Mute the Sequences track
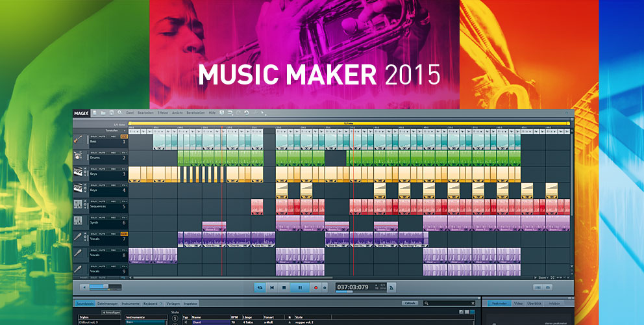644x325 pixels. coord(103,201)
